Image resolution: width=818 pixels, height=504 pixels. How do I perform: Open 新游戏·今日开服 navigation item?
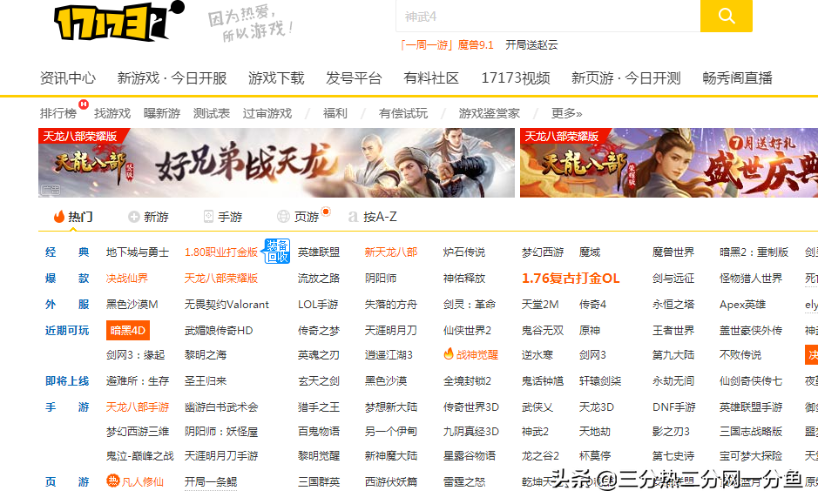point(172,78)
